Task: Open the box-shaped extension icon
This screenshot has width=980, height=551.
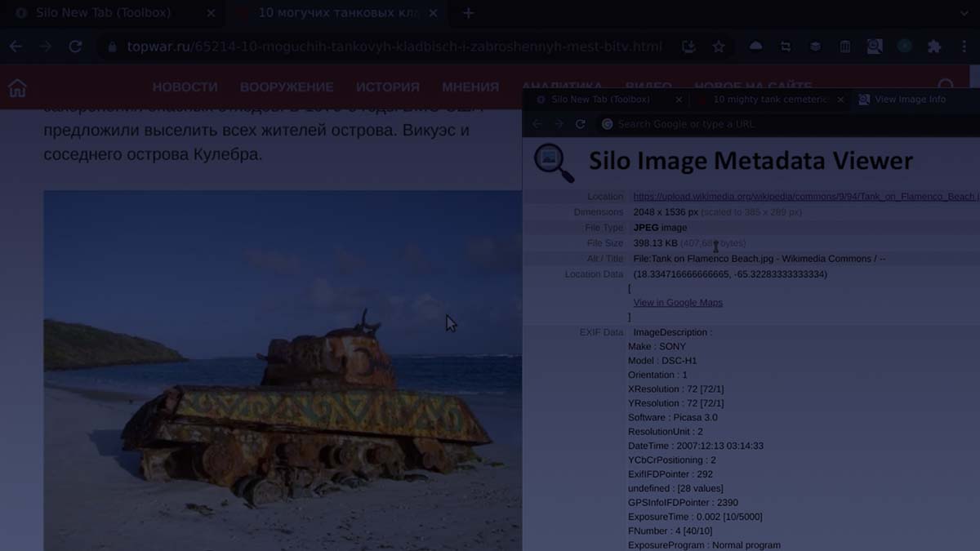Action: (x=815, y=47)
